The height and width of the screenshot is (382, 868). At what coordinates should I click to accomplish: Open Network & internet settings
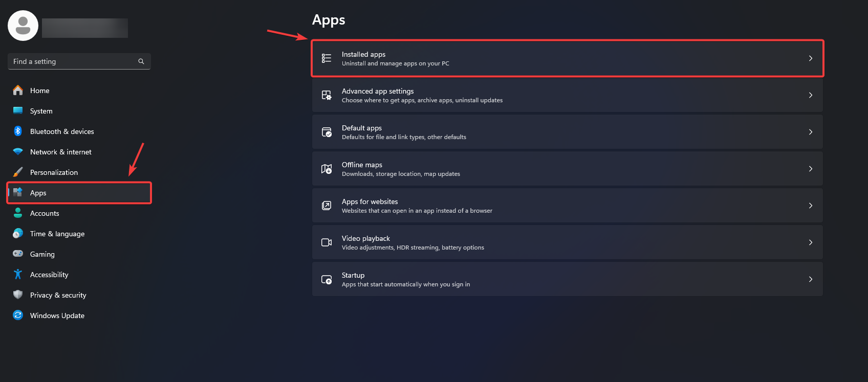[60, 152]
